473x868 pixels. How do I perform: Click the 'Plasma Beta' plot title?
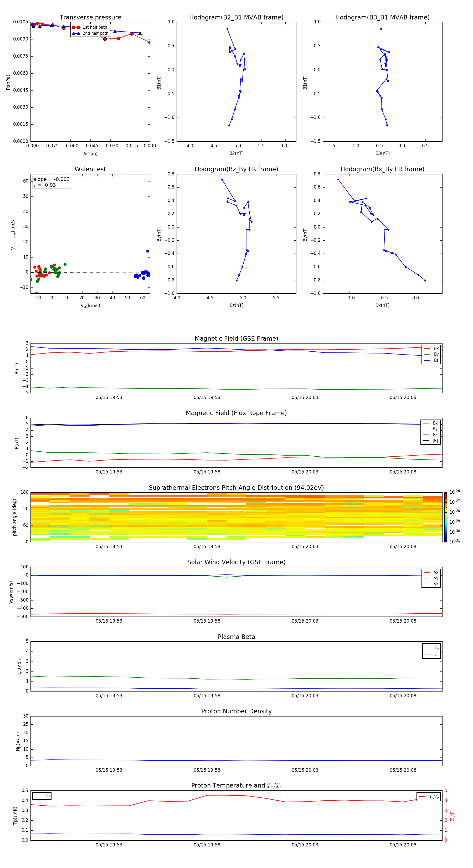[x=236, y=637]
